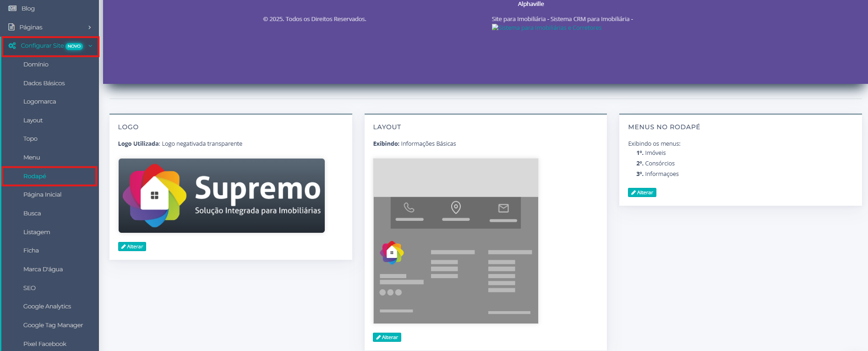Click the location pin icon in layout preview
The image size is (868, 351).
[x=456, y=208]
